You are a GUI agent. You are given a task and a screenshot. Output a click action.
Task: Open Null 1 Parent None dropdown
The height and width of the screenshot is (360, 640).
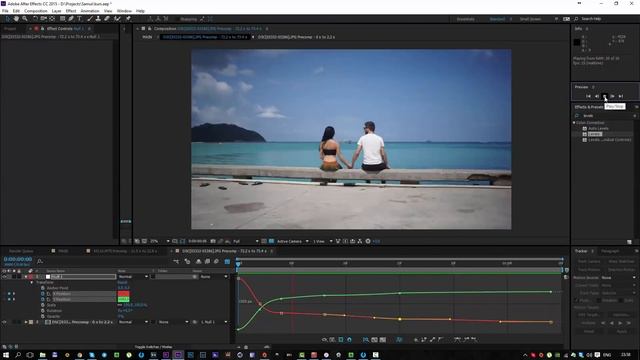(214, 277)
